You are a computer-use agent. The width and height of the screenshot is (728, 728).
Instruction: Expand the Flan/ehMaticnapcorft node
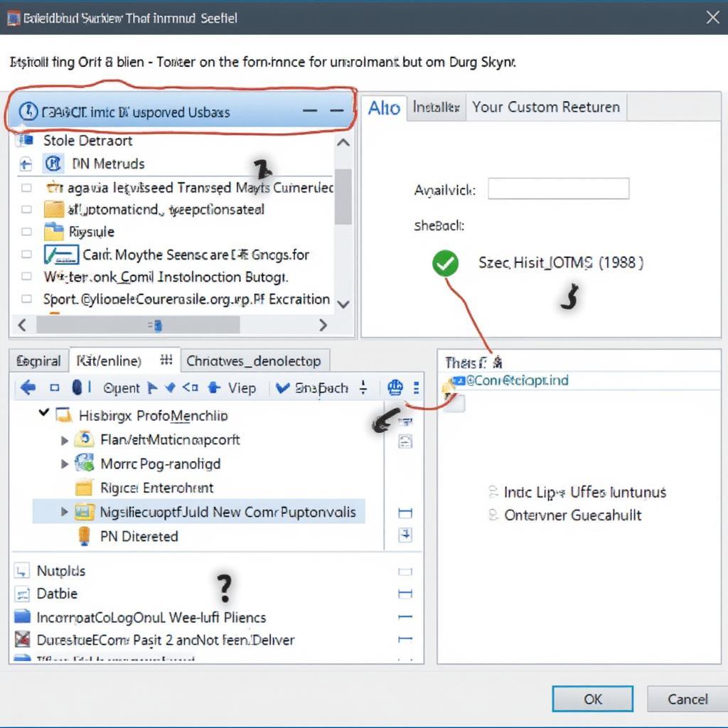click(65, 439)
